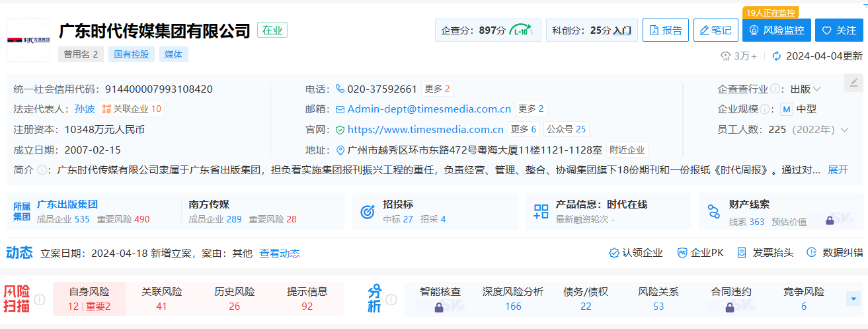
Task: Open 债务/债权 22
Action: coord(586,299)
